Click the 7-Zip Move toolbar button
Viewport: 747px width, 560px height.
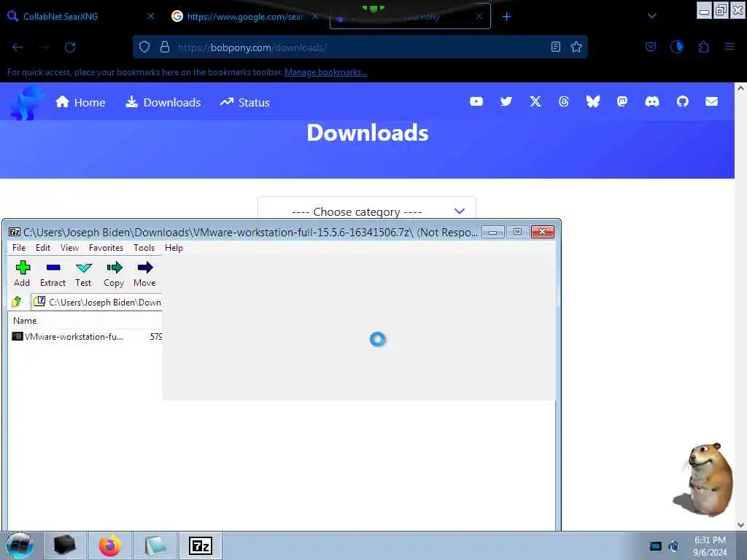pyautogui.click(x=145, y=274)
